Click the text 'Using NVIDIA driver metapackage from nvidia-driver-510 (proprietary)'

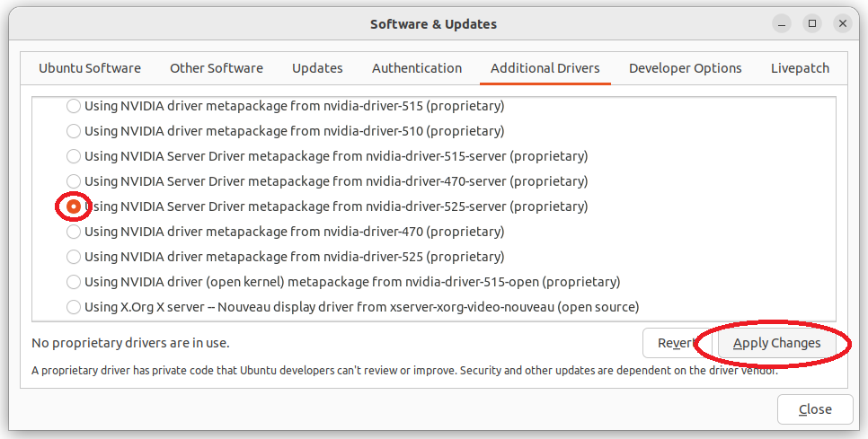point(294,131)
